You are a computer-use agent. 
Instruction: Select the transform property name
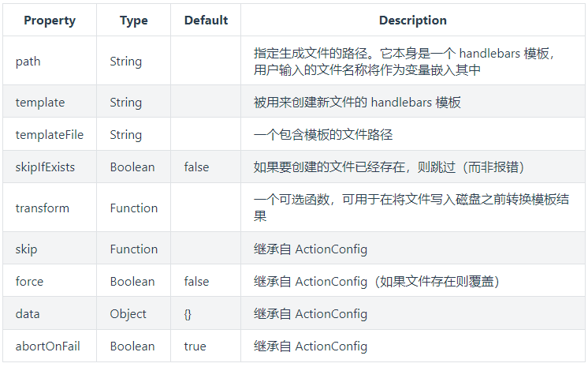(x=43, y=208)
